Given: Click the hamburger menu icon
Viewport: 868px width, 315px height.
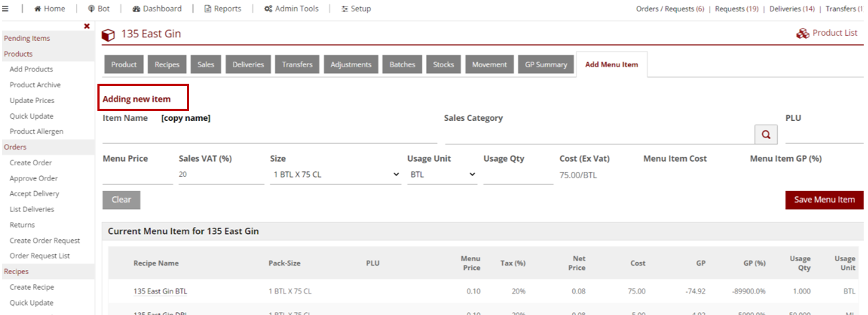Looking at the screenshot, I should tap(6, 9).
